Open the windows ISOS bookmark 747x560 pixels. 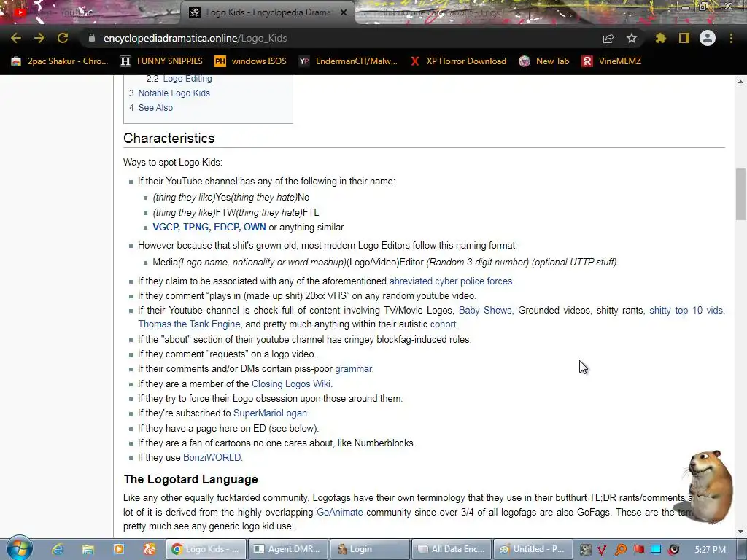pos(251,61)
